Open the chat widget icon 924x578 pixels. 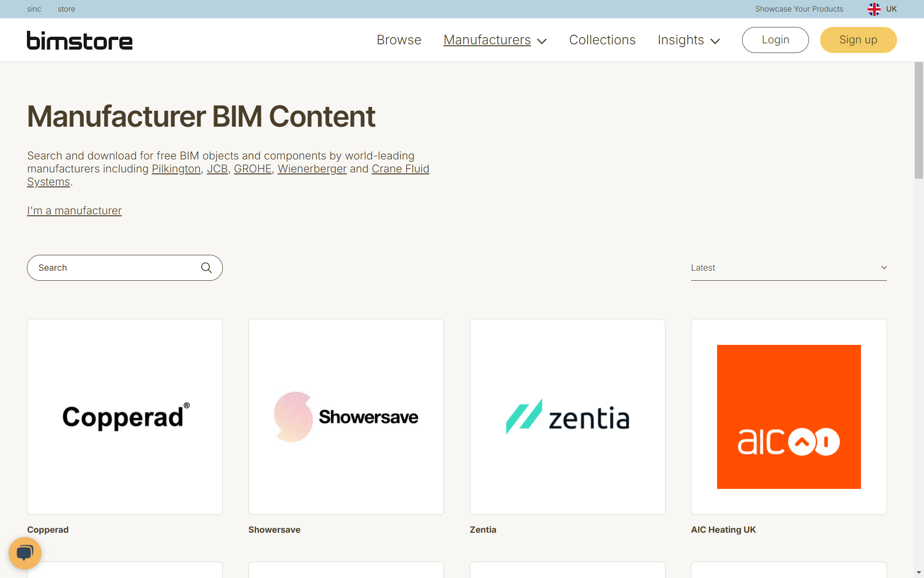[25, 553]
